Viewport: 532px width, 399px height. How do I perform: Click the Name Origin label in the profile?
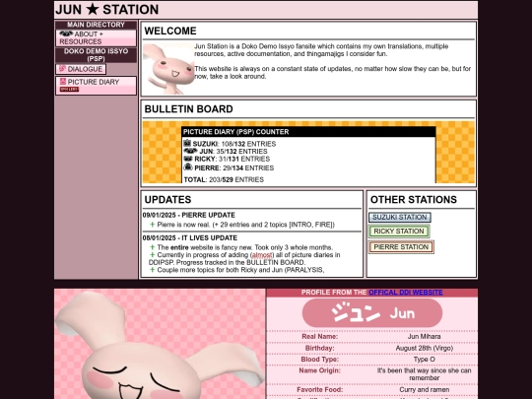click(319, 370)
